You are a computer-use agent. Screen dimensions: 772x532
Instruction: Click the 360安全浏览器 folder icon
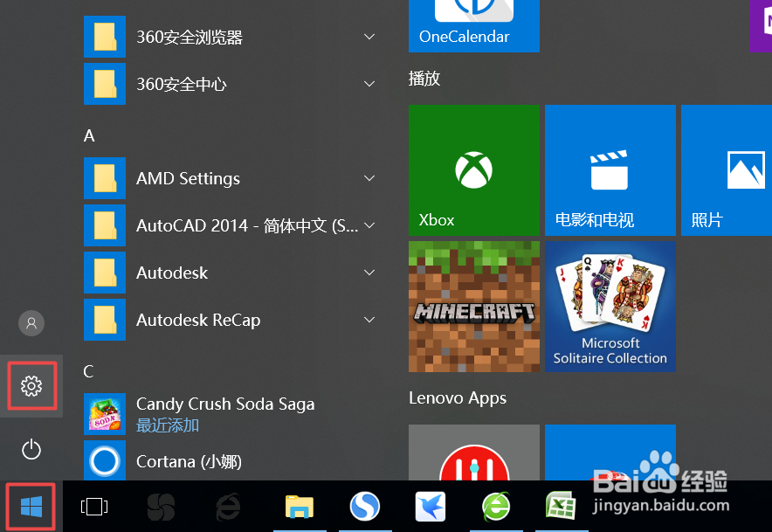tap(105, 37)
